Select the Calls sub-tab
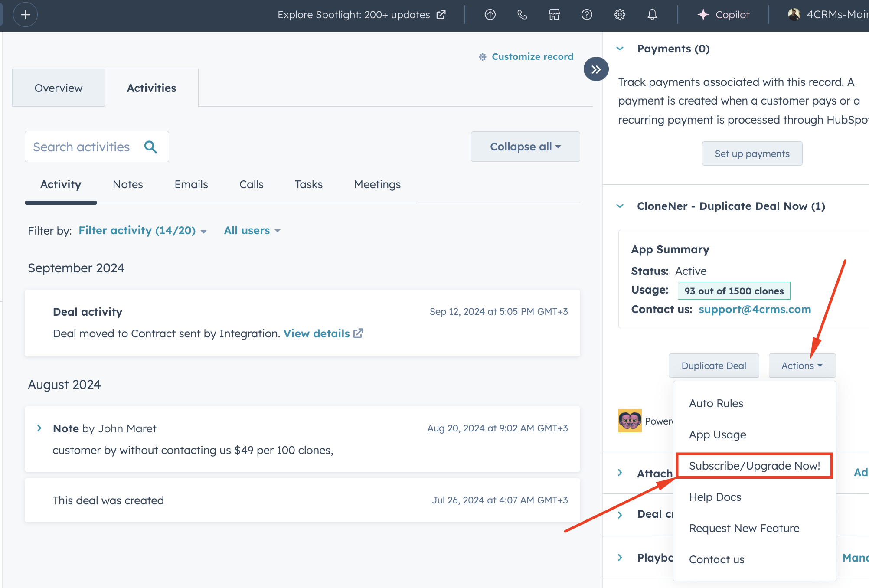Viewport: 869px width, 588px height. tap(252, 184)
